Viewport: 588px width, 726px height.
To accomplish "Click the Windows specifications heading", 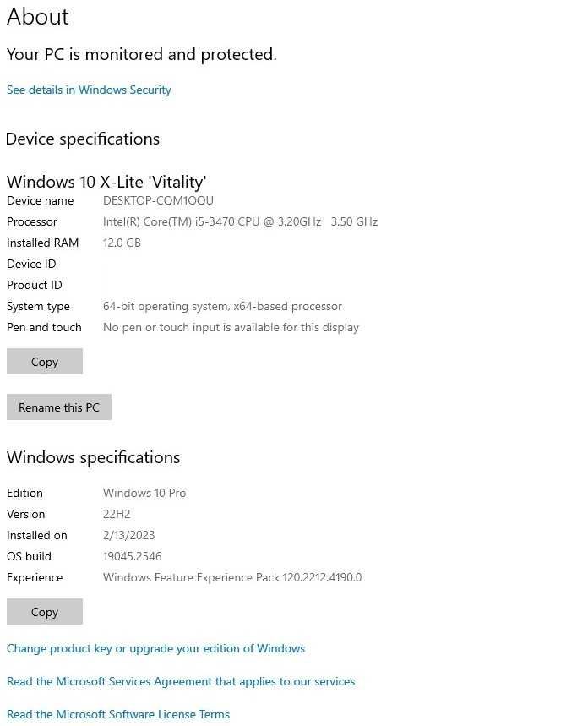I will pos(93,457).
